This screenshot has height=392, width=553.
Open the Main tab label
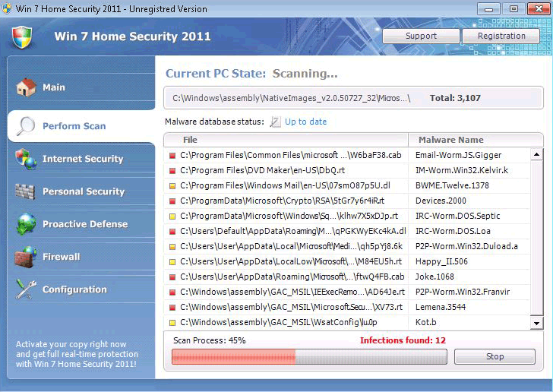pos(54,87)
